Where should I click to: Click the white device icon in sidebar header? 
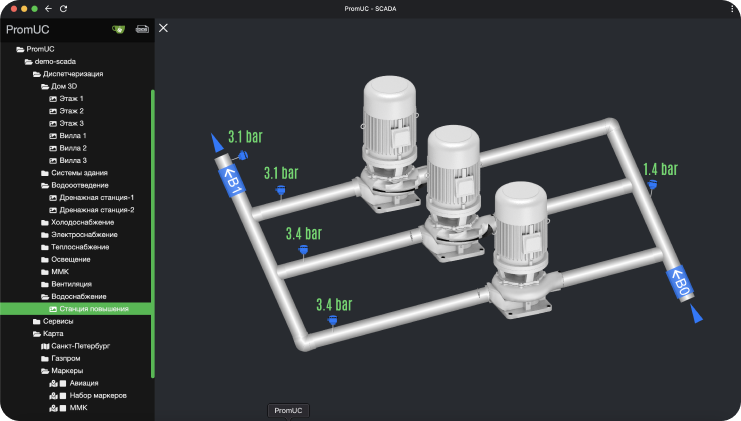pos(142,29)
